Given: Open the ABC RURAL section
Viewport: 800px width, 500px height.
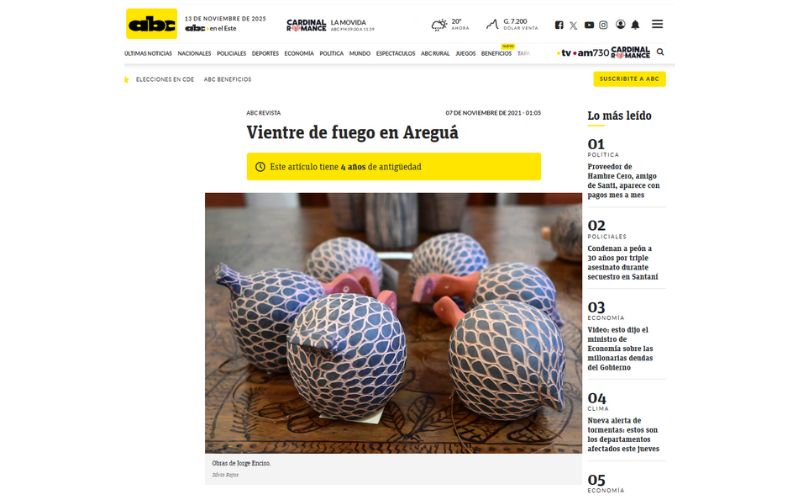Looking at the screenshot, I should 435,54.
